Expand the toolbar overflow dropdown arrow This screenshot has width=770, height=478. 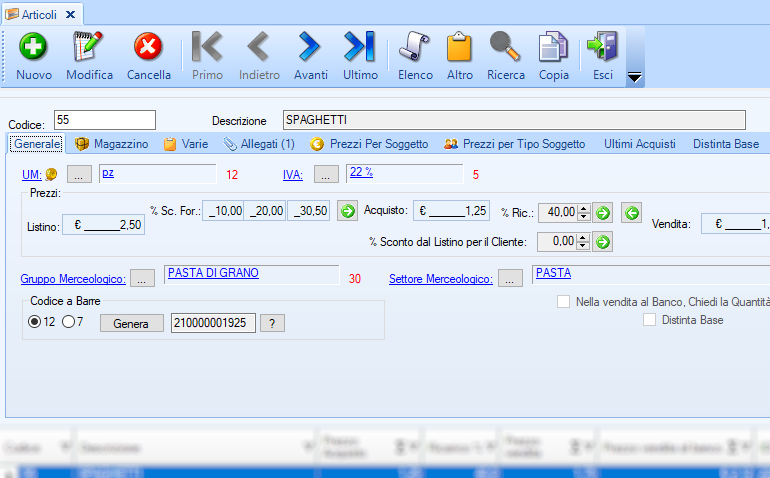point(634,78)
